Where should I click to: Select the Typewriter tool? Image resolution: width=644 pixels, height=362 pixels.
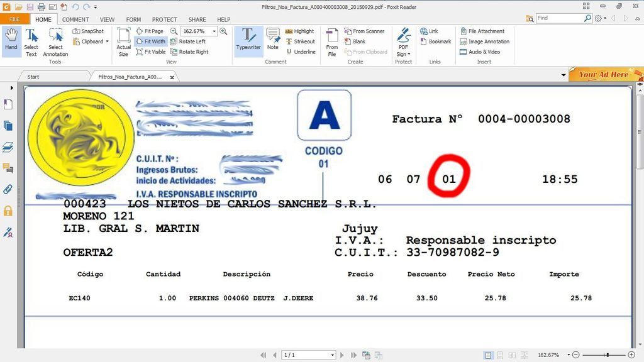[248, 40]
